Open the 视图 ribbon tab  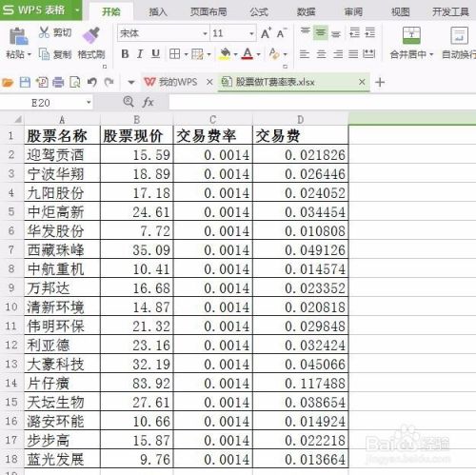point(401,12)
